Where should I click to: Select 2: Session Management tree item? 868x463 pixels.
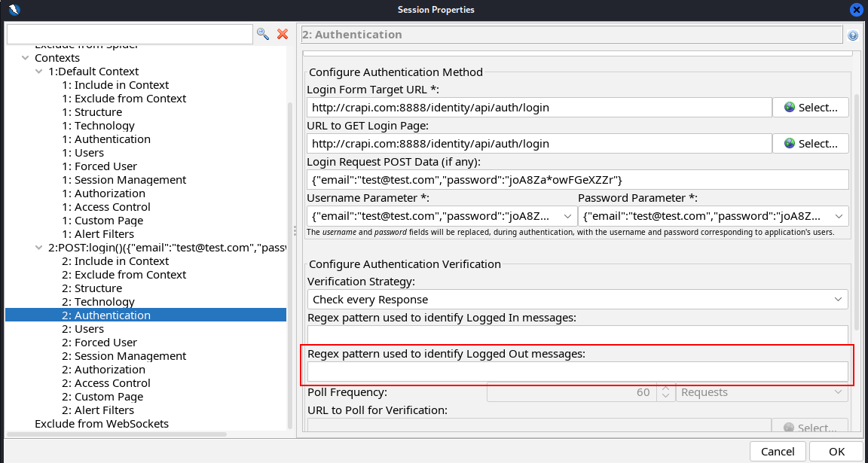click(x=124, y=356)
